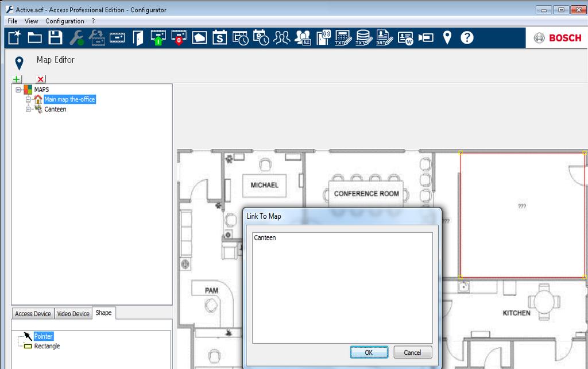
Task: Toggle the expander beside Canteen tree node
Action: point(28,109)
